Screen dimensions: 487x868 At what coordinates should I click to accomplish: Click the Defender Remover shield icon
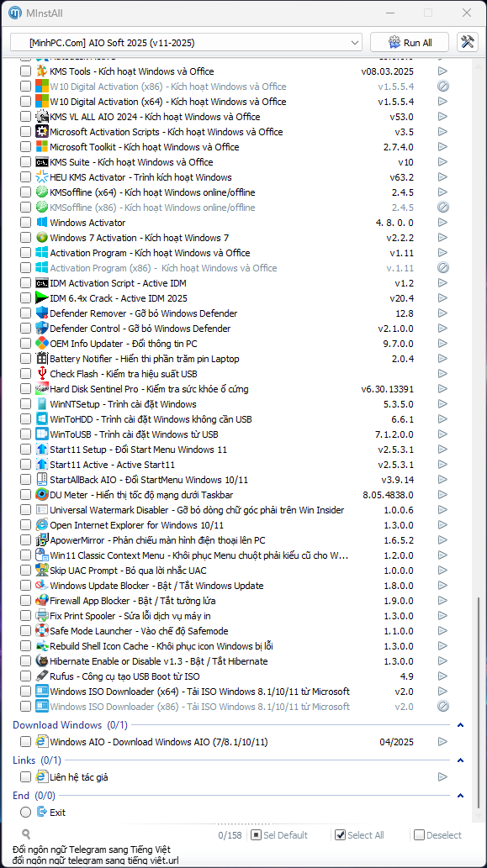[42, 313]
